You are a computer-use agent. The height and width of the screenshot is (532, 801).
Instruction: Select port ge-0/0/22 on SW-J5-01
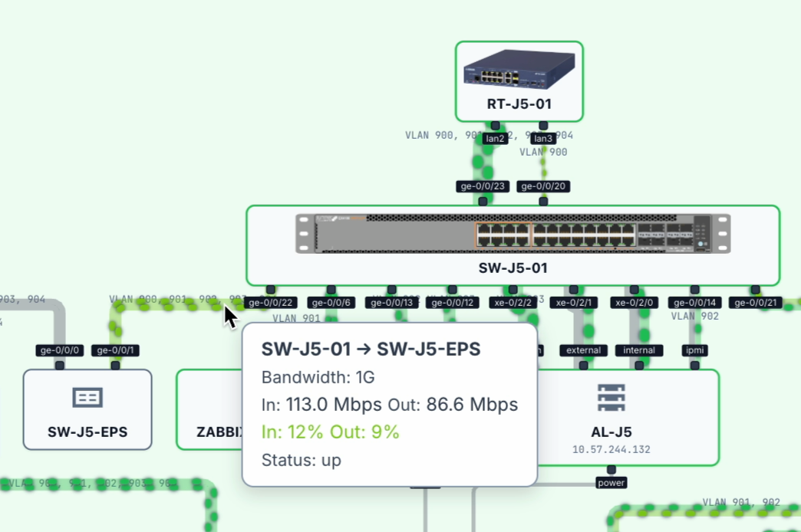(270, 303)
